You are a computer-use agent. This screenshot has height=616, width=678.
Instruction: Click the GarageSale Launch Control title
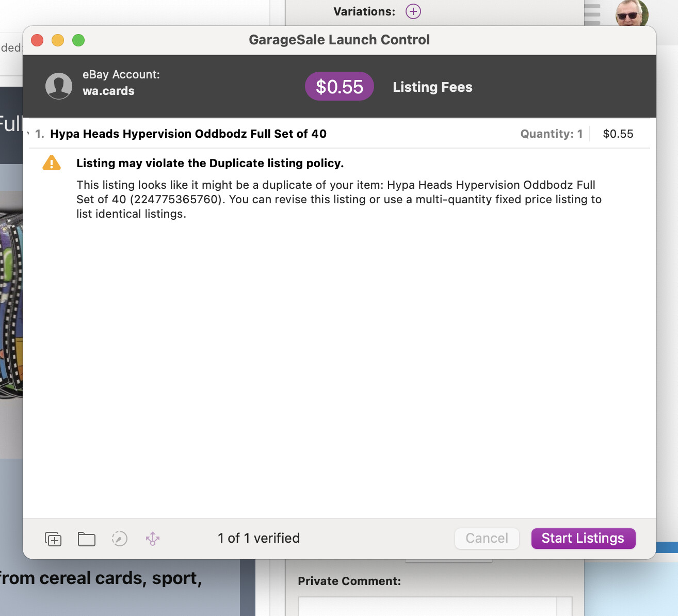(x=340, y=40)
